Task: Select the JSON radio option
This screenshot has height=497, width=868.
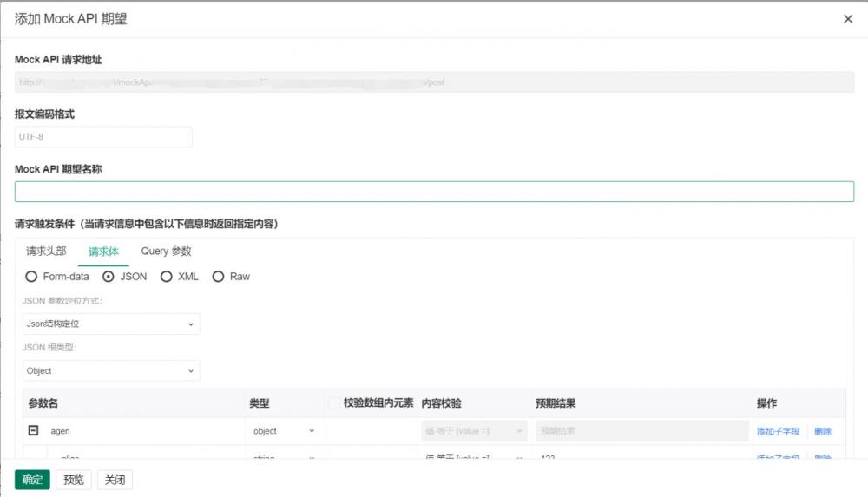Action: point(108,277)
